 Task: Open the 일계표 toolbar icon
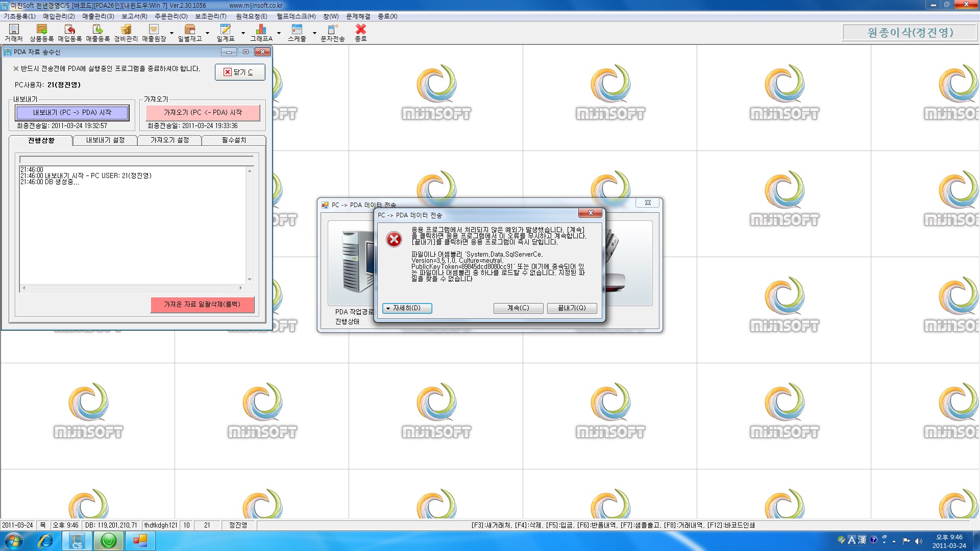(226, 33)
